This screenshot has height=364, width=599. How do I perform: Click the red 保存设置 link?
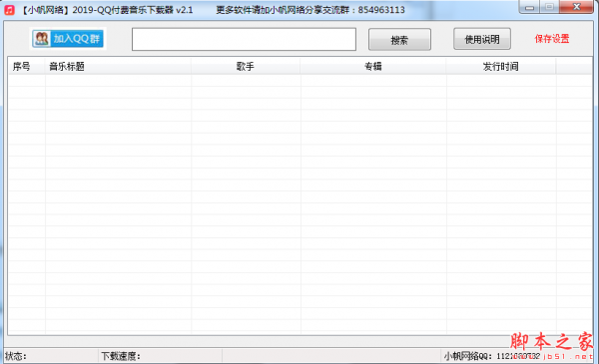point(552,39)
